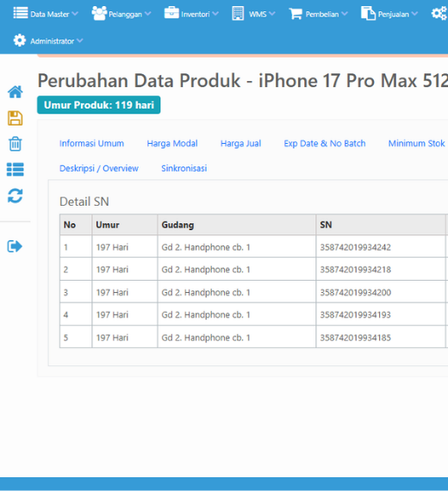The width and height of the screenshot is (448, 491).
Task: Click the Administrator gear icon
Action: [20, 40]
